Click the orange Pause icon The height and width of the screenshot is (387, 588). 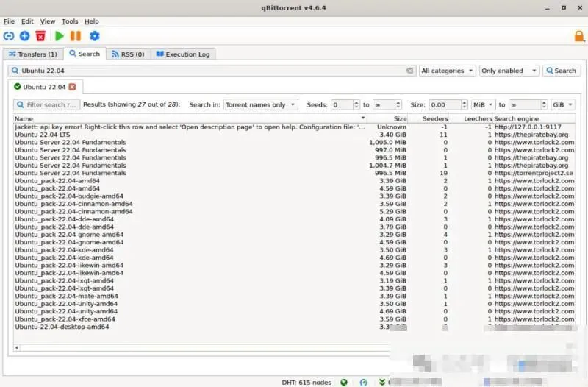tap(76, 36)
